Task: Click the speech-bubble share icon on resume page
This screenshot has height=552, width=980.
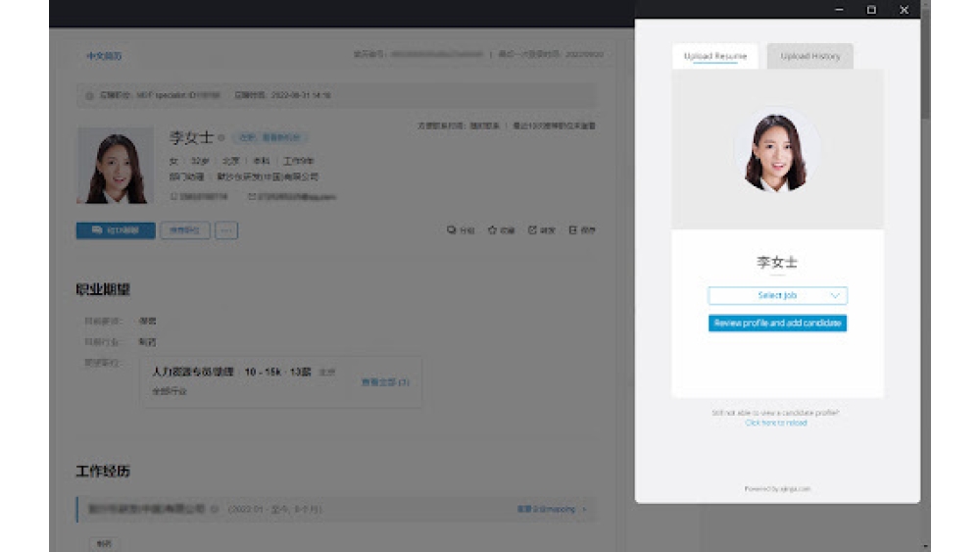Action: pyautogui.click(x=451, y=230)
